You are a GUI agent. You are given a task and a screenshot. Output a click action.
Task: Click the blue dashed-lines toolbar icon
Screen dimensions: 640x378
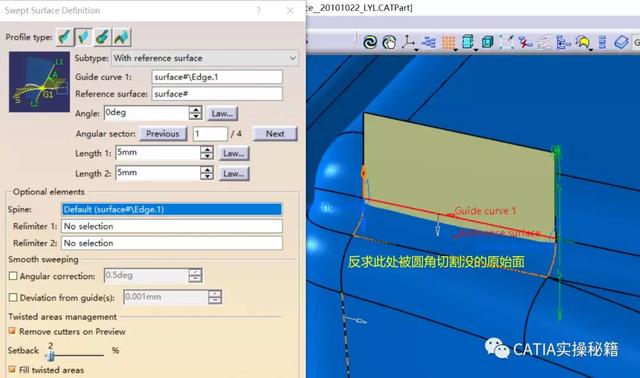pyautogui.click(x=429, y=42)
